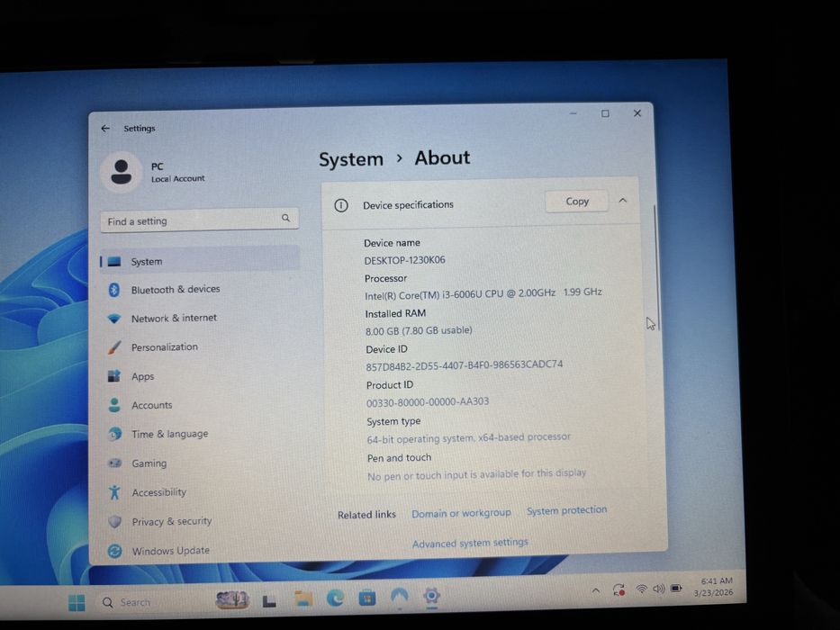Click the i3-6006U processor value
Image resolution: width=840 pixels, height=630 pixels.
[x=483, y=293]
